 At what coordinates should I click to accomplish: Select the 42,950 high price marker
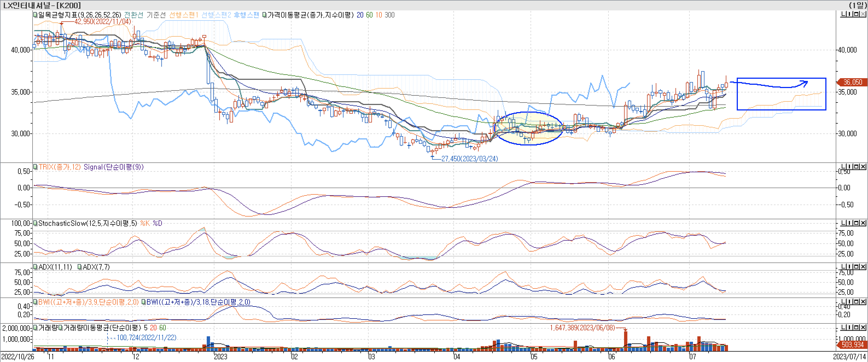pos(103,22)
